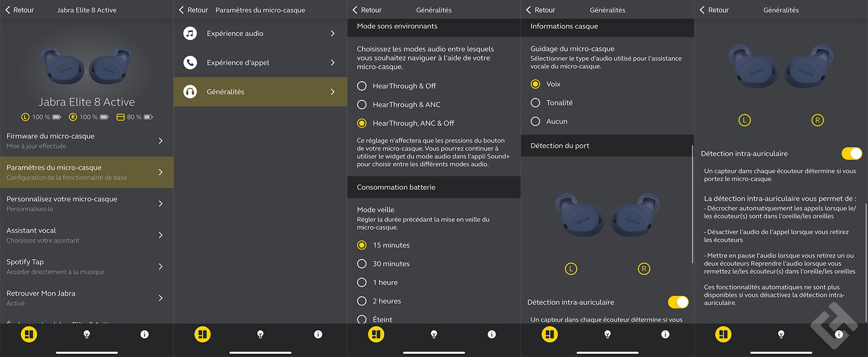The height and width of the screenshot is (357, 868).
Task: Tap the R marker in the last screen
Action: (818, 120)
